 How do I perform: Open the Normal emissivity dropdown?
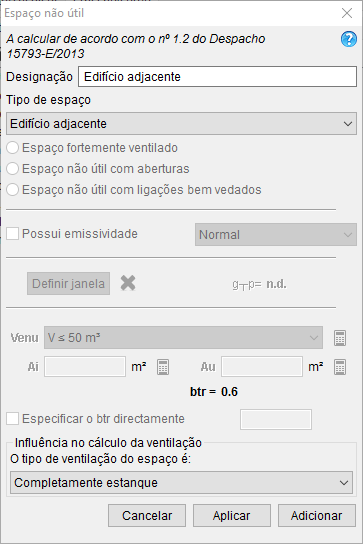276,235
